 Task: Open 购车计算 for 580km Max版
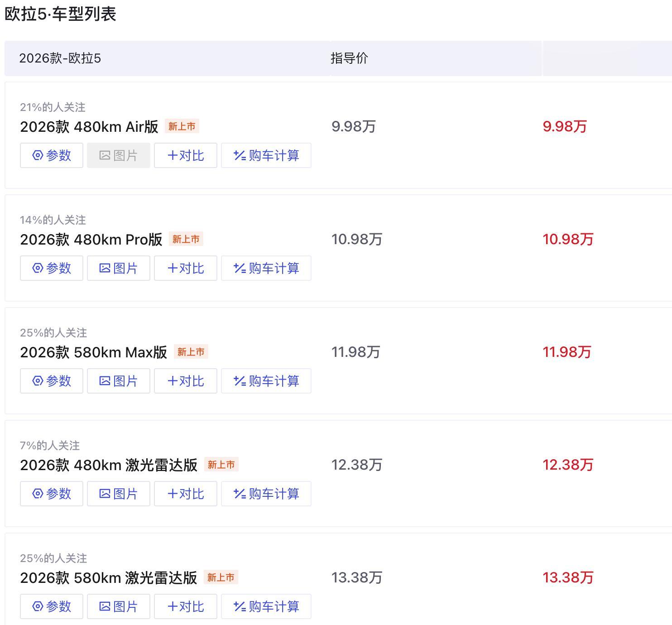click(x=266, y=381)
